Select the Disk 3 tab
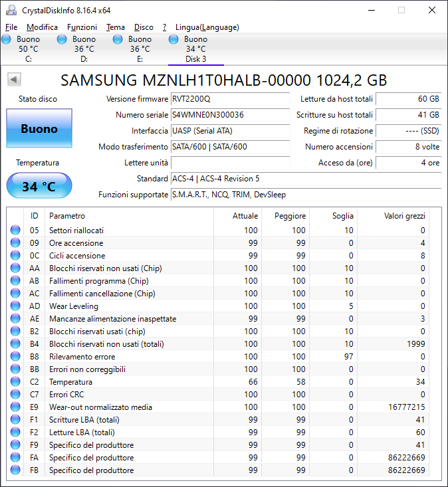Image resolution: width=448 pixels, height=487 pixels. [195, 49]
